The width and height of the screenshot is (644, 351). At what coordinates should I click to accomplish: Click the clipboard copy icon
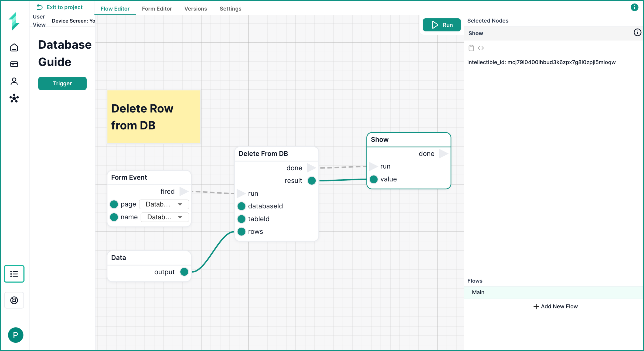[471, 48]
